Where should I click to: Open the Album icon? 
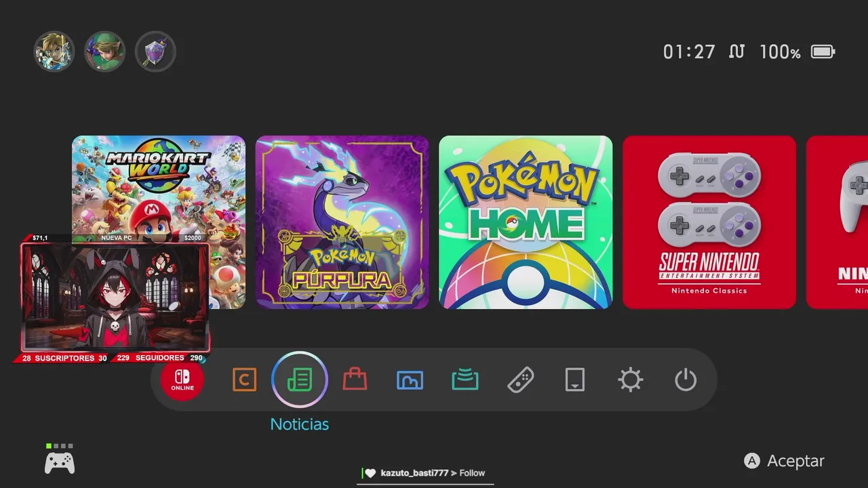click(x=410, y=380)
